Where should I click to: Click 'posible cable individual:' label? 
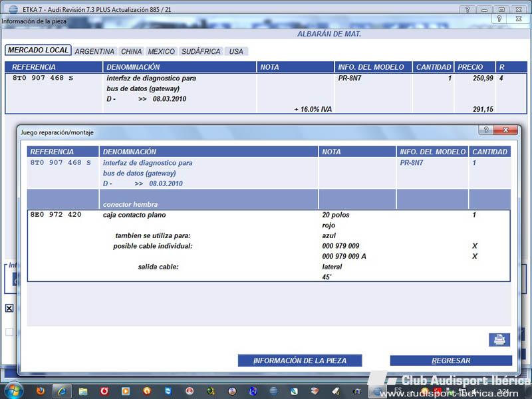(153, 246)
